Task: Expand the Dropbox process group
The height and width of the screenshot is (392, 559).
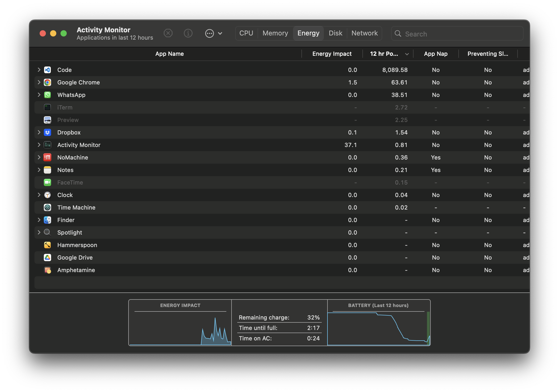Action: pyautogui.click(x=39, y=132)
